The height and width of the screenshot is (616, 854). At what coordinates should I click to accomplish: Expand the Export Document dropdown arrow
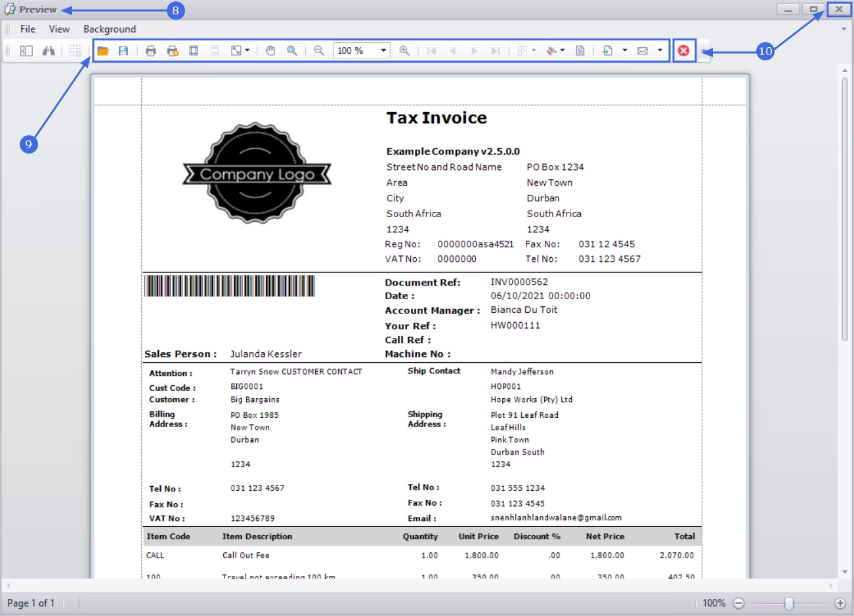pyautogui.click(x=624, y=51)
